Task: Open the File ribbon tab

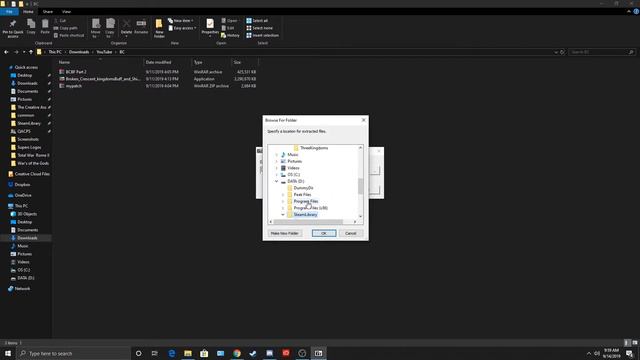Action: pos(9,12)
